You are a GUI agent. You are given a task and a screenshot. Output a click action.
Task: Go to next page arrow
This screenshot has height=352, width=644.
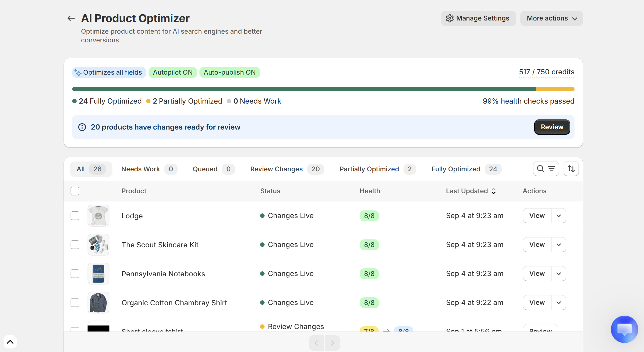(332, 343)
